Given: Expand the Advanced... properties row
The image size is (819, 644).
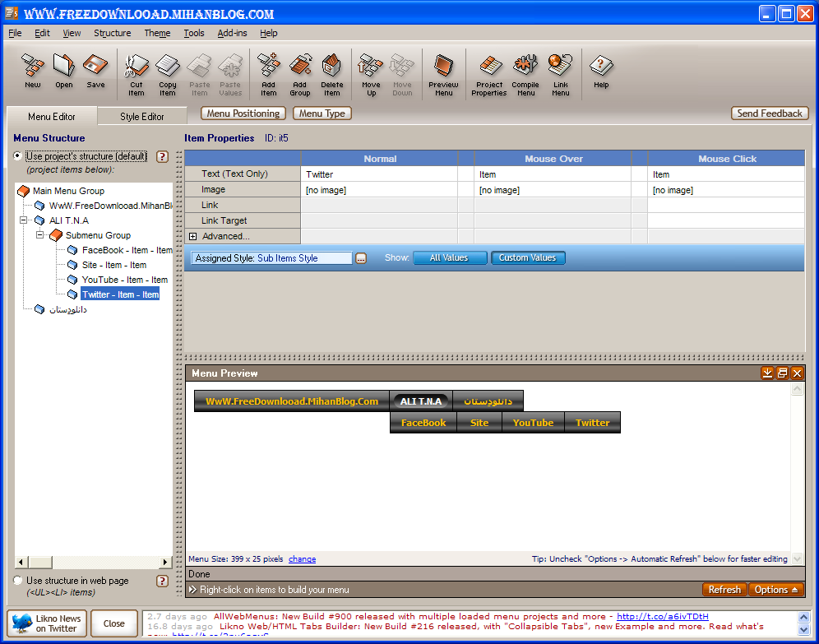Looking at the screenshot, I should click(x=192, y=236).
